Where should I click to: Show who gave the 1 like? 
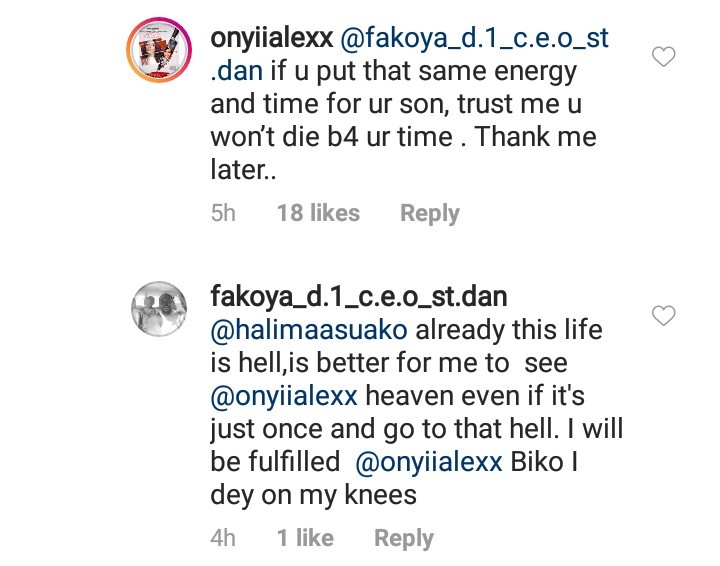[305, 538]
